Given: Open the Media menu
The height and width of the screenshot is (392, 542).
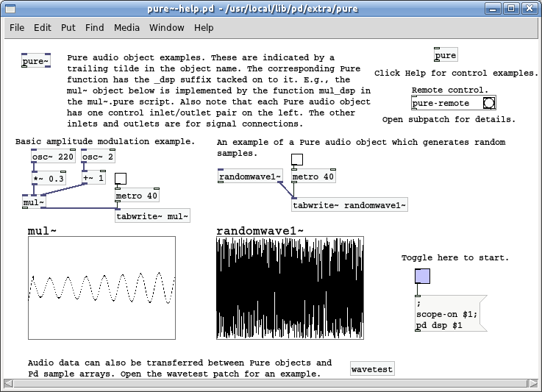Looking at the screenshot, I should pyautogui.click(x=126, y=28).
